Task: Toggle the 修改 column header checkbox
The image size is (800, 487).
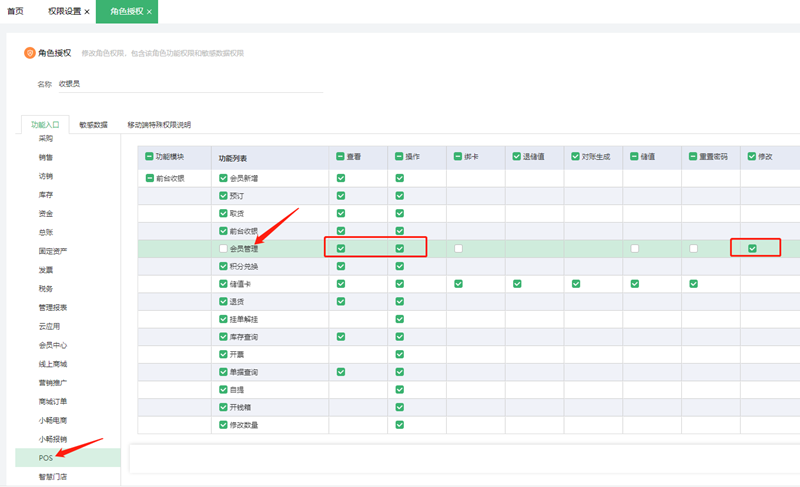Action: point(752,156)
